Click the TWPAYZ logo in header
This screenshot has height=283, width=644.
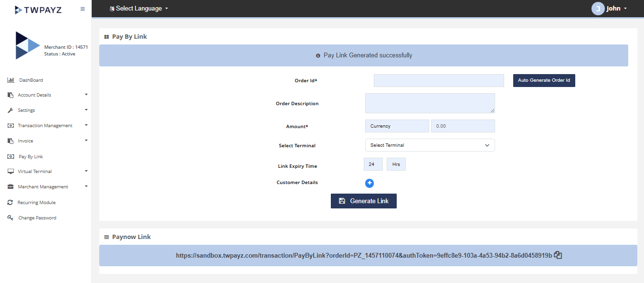tap(38, 10)
